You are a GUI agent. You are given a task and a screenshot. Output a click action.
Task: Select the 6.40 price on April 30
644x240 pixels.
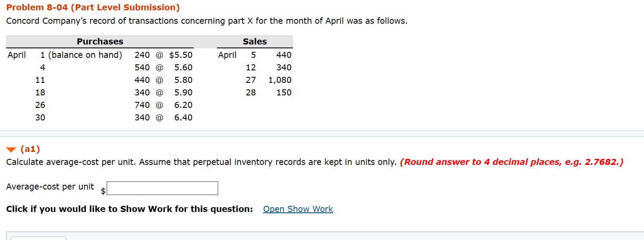coord(183,117)
